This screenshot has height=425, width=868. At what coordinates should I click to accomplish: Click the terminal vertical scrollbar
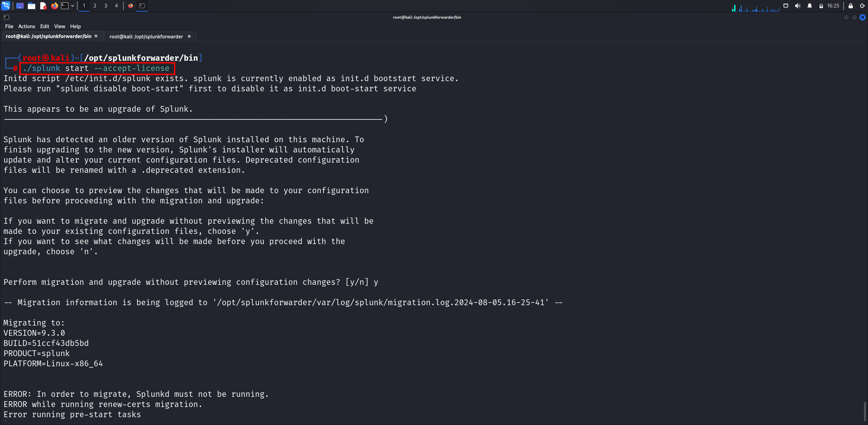(x=865, y=412)
